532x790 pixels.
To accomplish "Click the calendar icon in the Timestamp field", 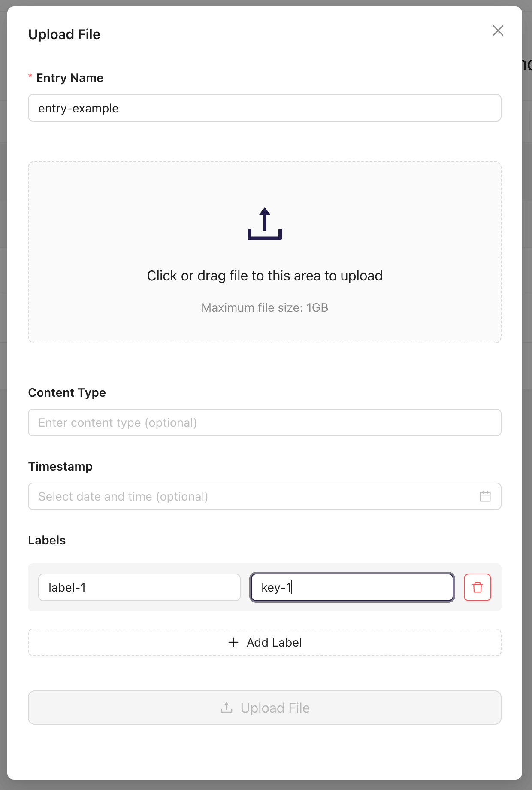I will pyautogui.click(x=485, y=496).
